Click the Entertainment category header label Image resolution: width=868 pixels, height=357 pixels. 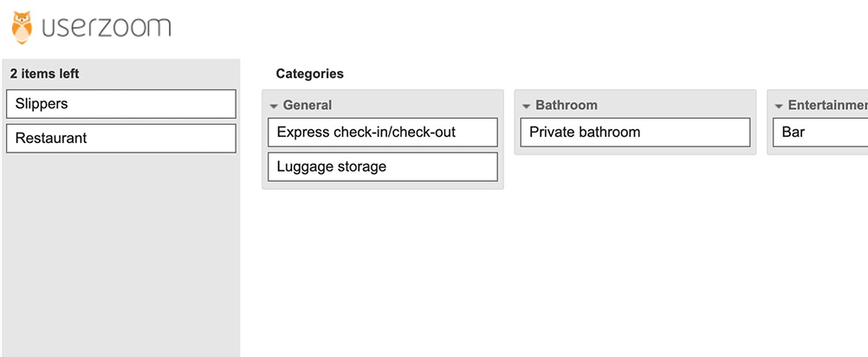click(x=826, y=105)
